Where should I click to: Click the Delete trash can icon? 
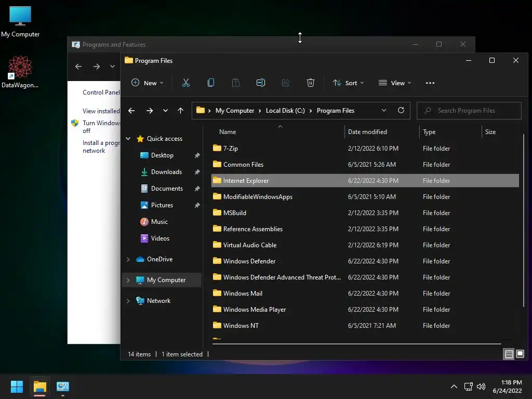(311, 83)
